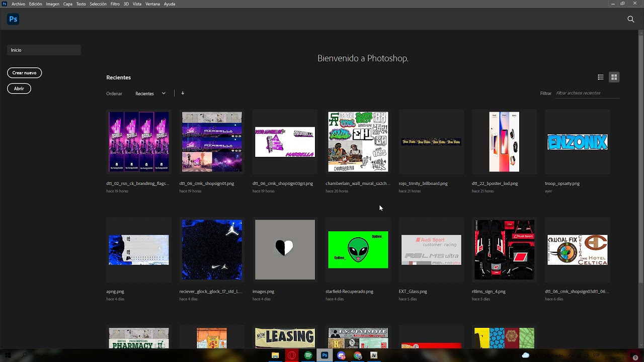This screenshot has height=362, width=644.
Task: Open the Selección menu
Action: click(x=98, y=4)
